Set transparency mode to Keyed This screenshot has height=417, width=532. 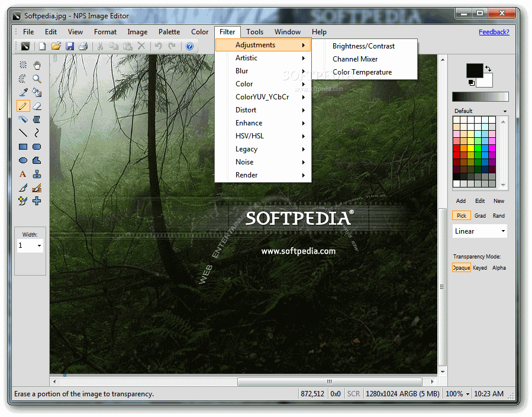click(480, 268)
